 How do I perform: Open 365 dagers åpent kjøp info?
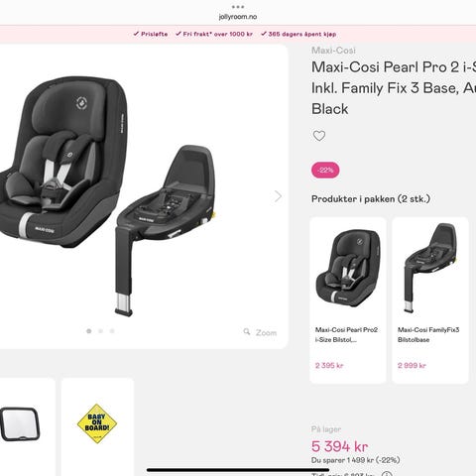[x=298, y=34]
